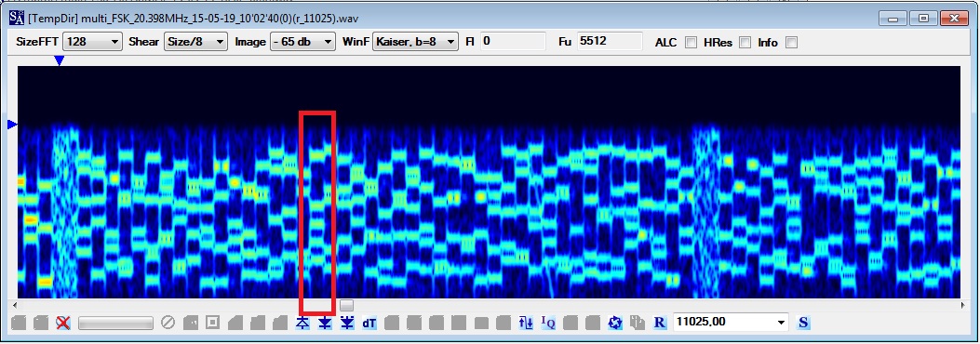Expand the Shear Size/8 dropdown

pos(195,42)
